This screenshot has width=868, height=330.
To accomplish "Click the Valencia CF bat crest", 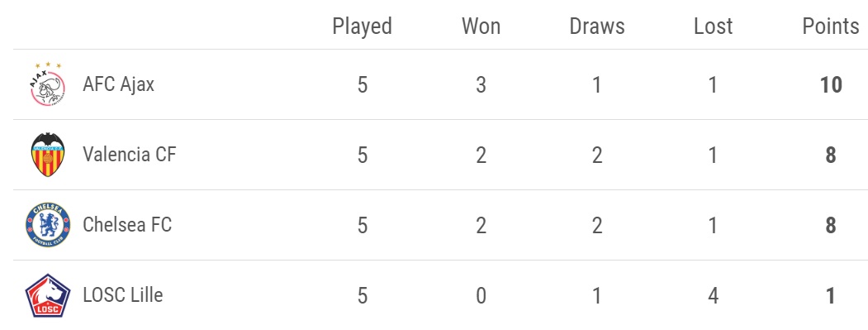I will click(48, 155).
